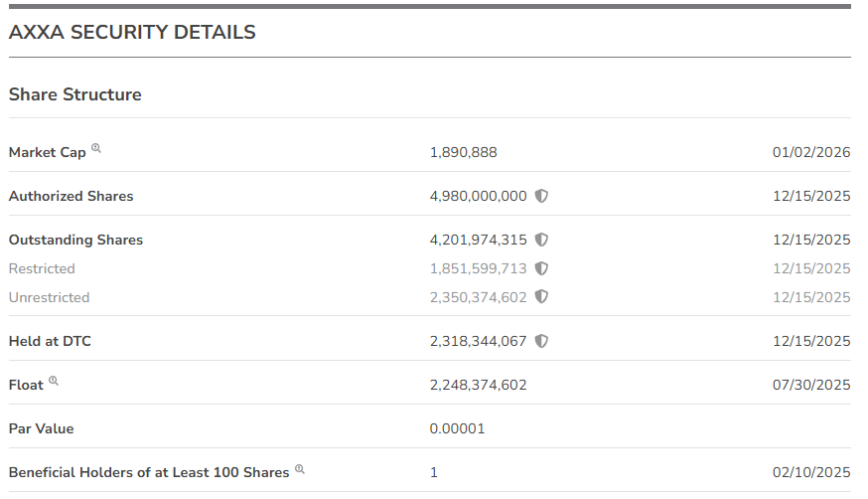Click the date 02/10/2025
868x499 pixels.
point(811,472)
